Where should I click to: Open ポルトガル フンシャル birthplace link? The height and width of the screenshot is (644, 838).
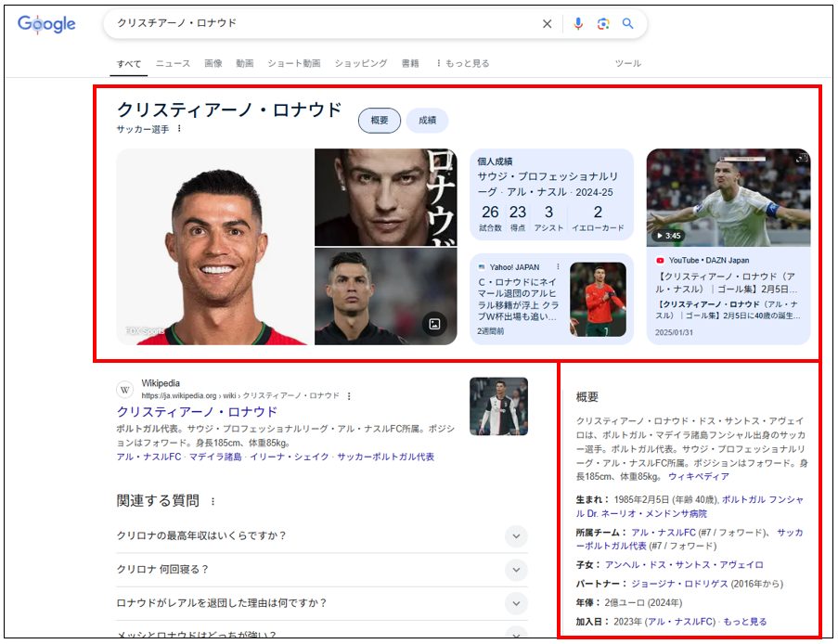(763, 499)
